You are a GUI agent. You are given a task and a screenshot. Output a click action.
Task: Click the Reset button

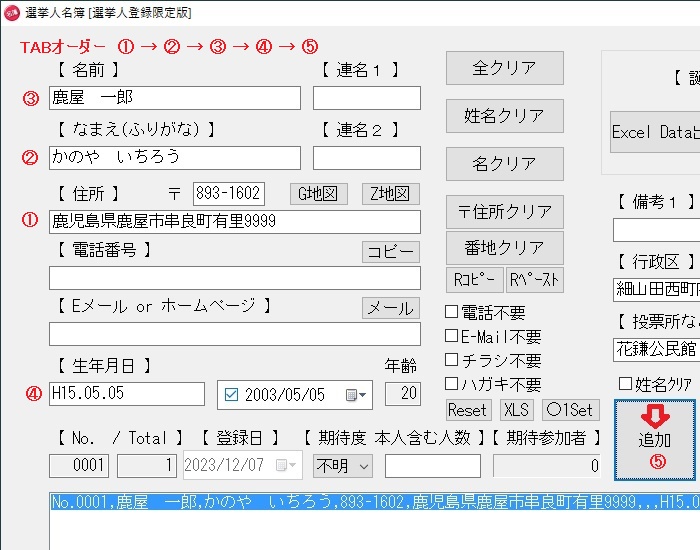click(467, 410)
